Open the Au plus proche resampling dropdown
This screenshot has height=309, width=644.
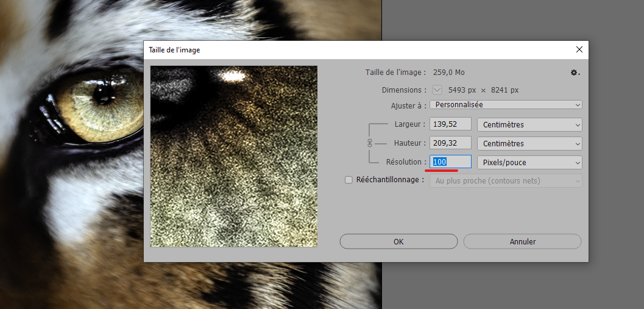click(x=506, y=180)
